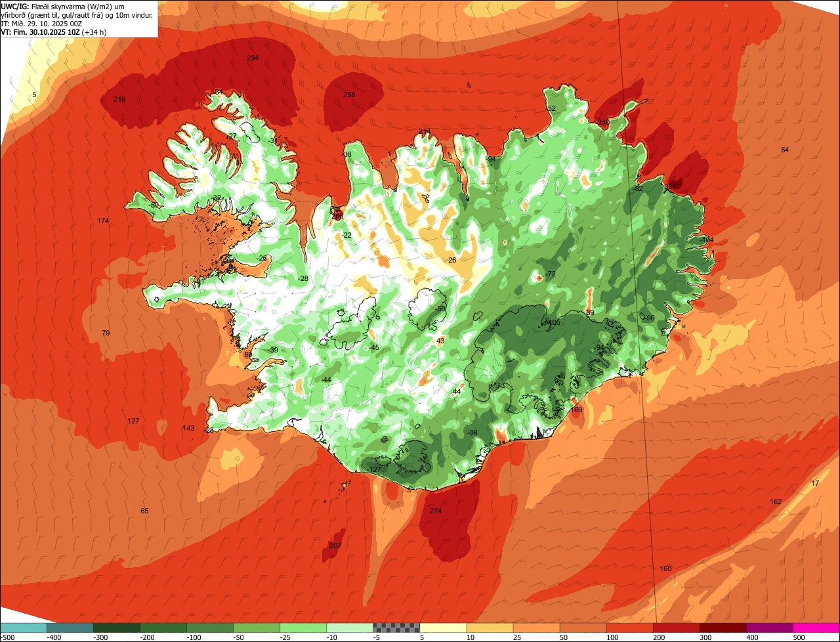
Task: Click the red-orange 100 to 200 legend swatch
Action: 629,628
